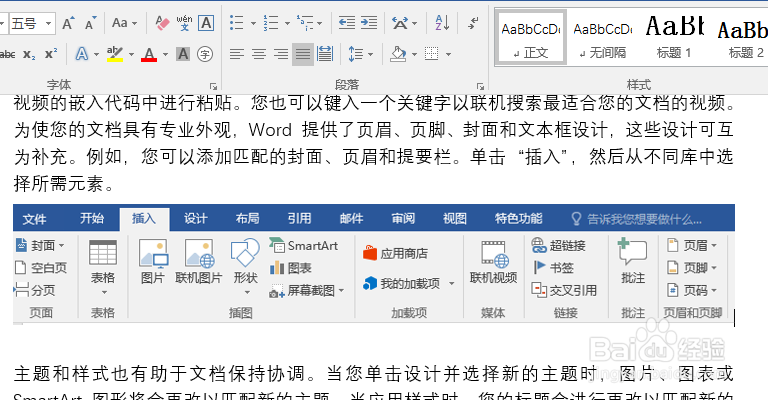Click the Decrease Indent icon

[347, 23]
